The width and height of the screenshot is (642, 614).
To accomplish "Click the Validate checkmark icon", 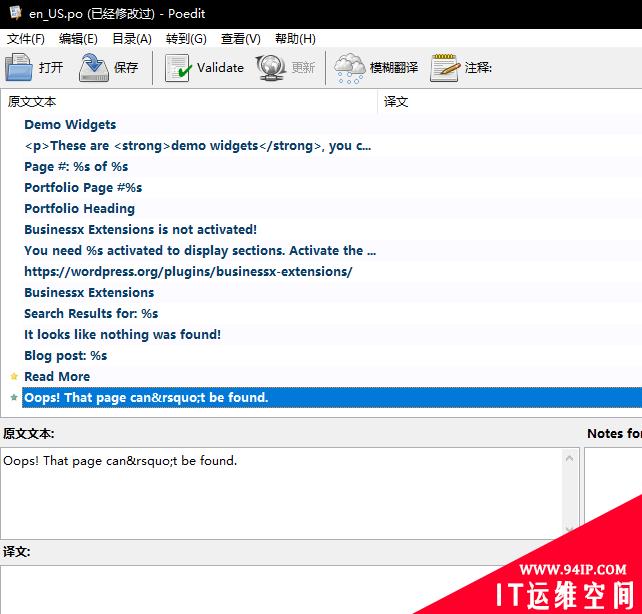I will [178, 68].
